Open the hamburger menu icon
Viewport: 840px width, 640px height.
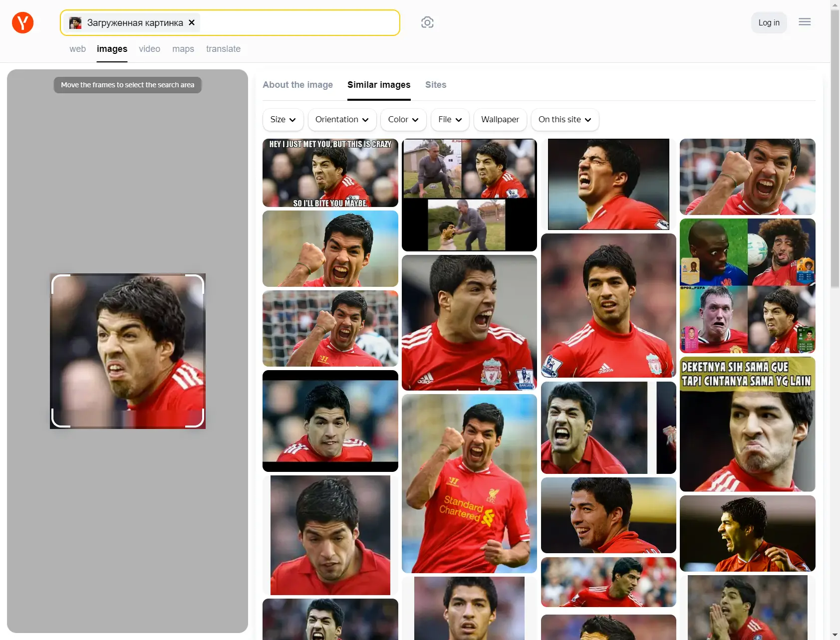click(804, 22)
